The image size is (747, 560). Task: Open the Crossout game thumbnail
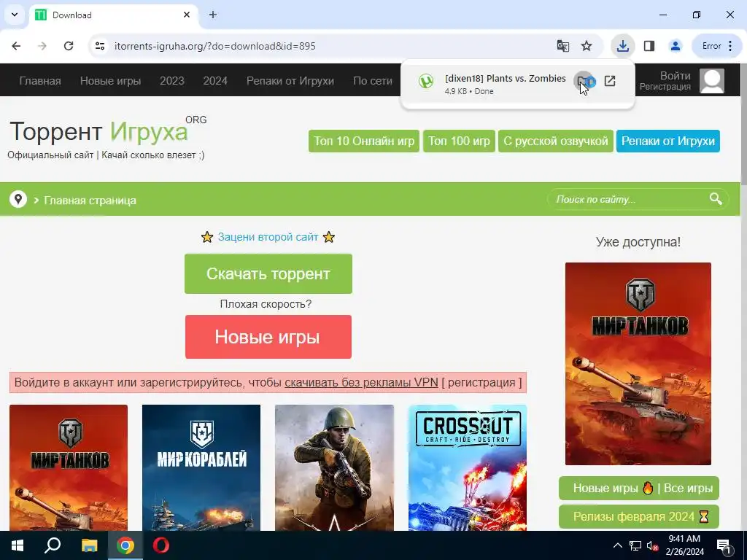(468, 467)
